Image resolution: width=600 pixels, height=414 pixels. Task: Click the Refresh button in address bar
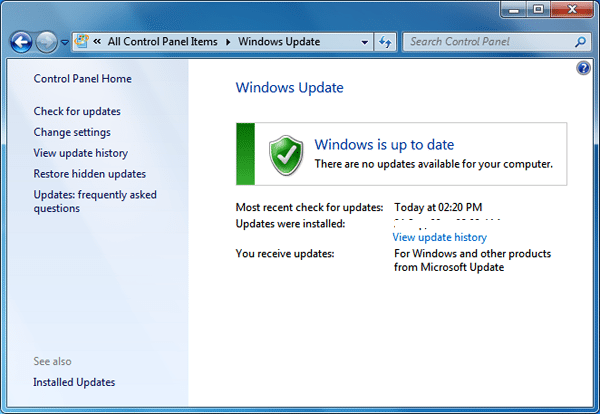click(385, 42)
